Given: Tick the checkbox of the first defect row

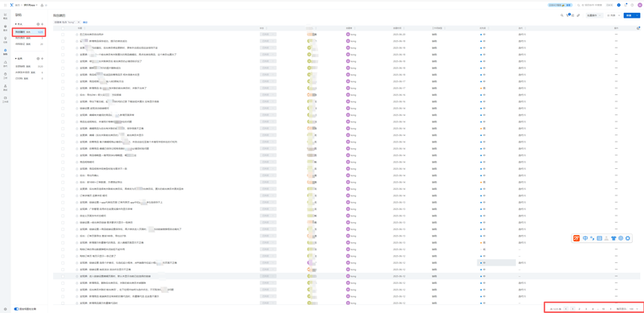Looking at the screenshot, I should (x=63, y=35).
